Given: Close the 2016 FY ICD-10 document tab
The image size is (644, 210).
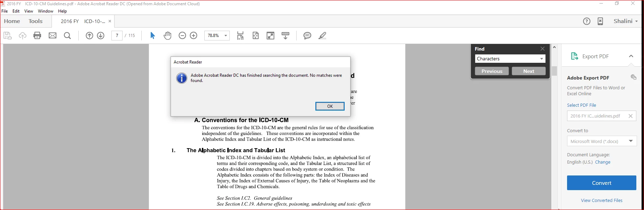Looking at the screenshot, I should click(x=110, y=21).
